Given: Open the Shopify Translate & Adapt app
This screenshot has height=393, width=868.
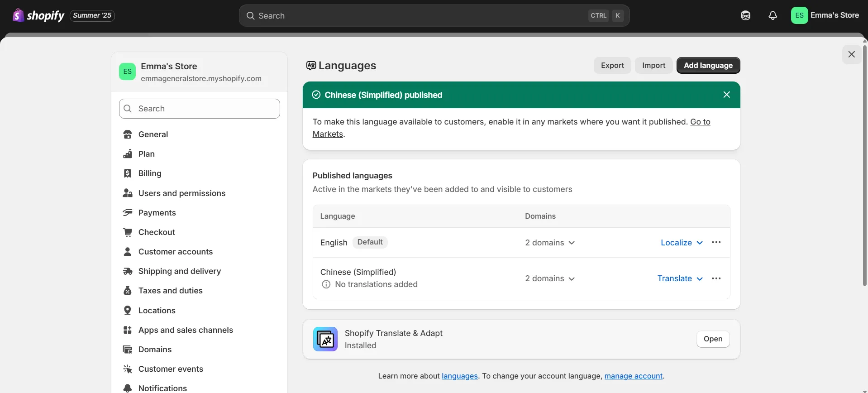Looking at the screenshot, I should click(713, 339).
